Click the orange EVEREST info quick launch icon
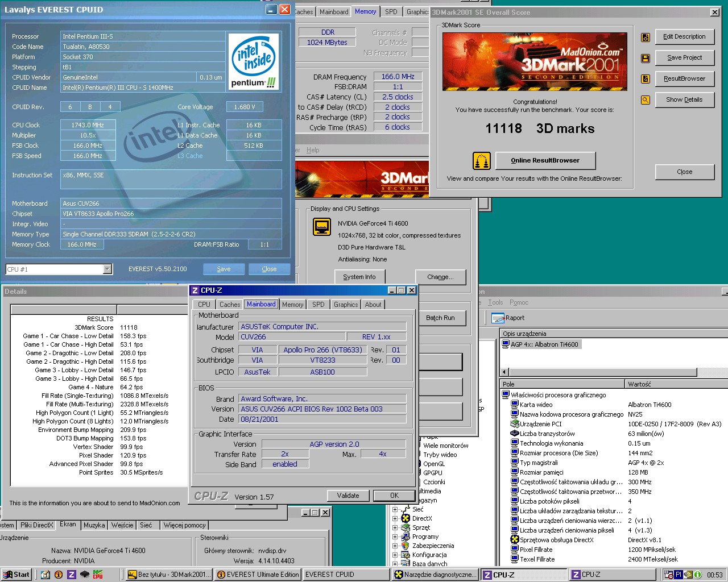Screen dimensions: 728x582 pos(58,575)
